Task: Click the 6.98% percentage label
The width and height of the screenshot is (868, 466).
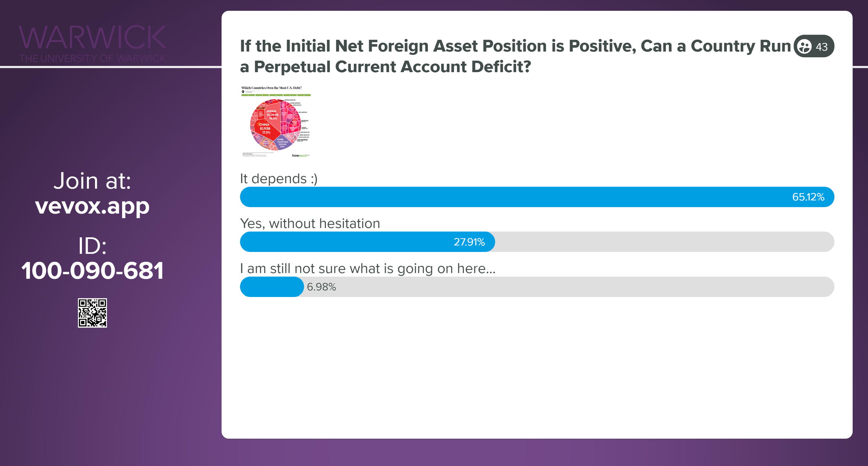Action: point(322,287)
